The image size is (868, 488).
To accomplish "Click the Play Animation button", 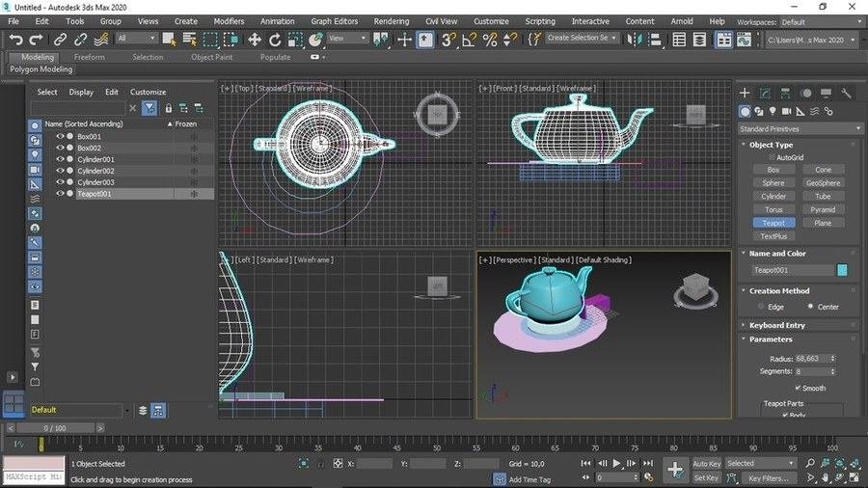I will tap(616, 463).
